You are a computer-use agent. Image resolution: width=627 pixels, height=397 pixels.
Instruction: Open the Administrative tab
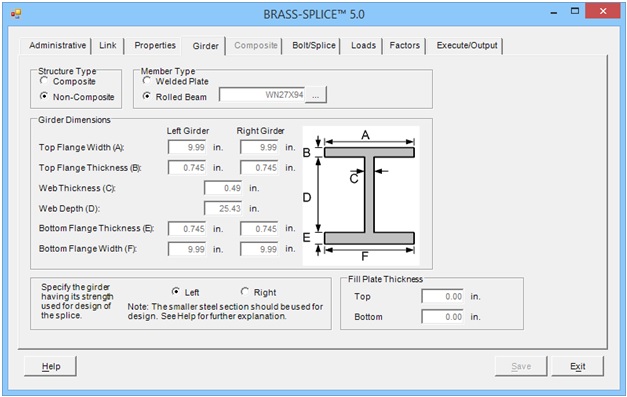tap(57, 46)
